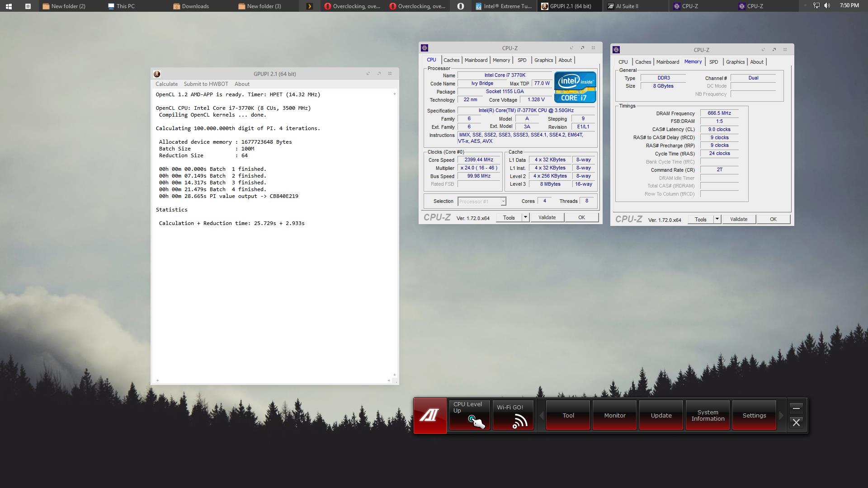Open the Tool section in AI Suite
This screenshot has height=488, width=868.
coord(568,415)
